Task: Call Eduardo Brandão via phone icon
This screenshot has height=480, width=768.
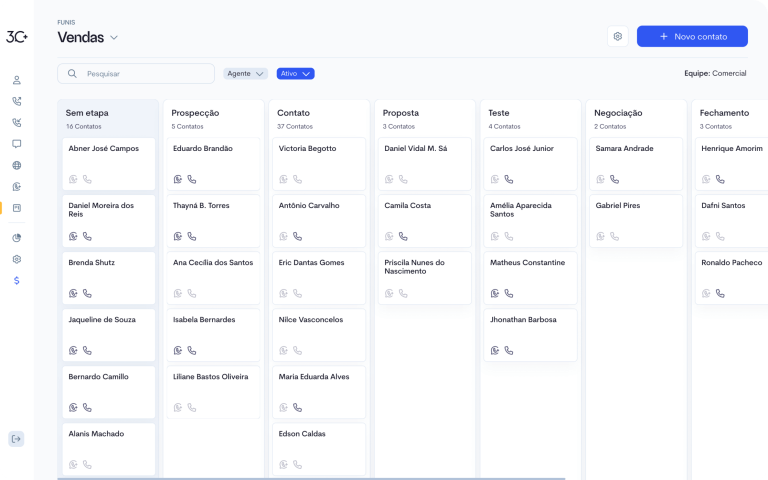Action: coord(192,179)
